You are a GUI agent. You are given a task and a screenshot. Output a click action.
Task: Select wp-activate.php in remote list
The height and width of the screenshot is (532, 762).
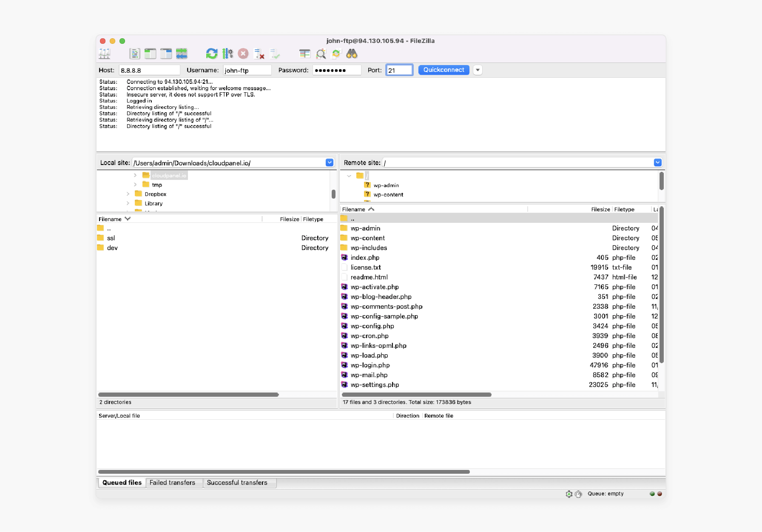[499, 287]
